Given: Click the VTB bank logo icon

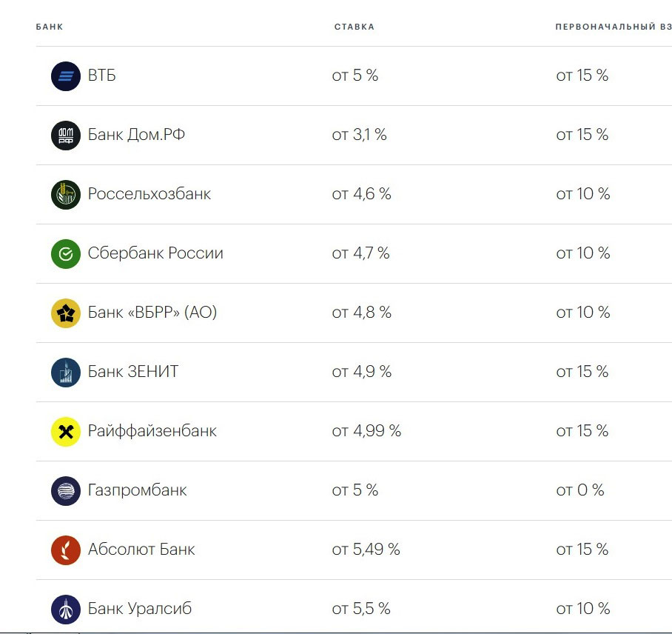Looking at the screenshot, I should click(x=66, y=76).
